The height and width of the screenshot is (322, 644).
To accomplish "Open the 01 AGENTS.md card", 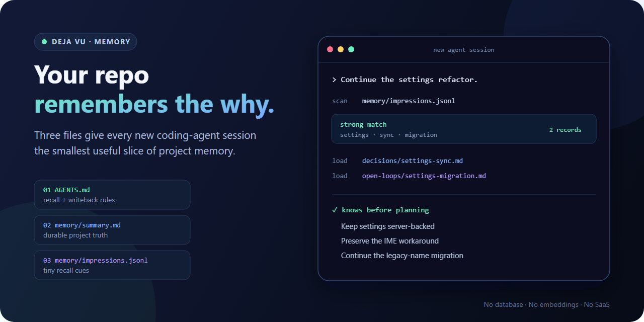I will [x=112, y=195].
